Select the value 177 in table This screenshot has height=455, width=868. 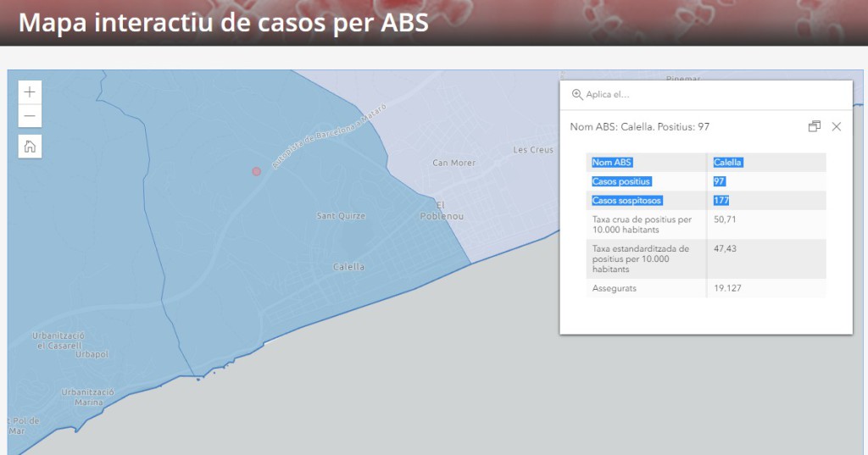tap(721, 201)
